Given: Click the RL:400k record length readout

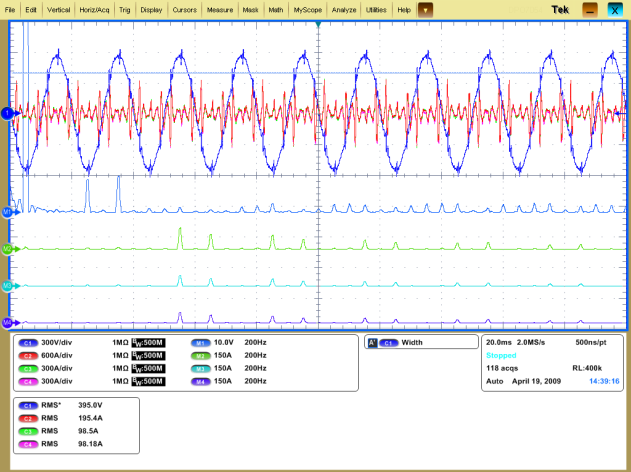Looking at the screenshot, I should [x=587, y=368].
